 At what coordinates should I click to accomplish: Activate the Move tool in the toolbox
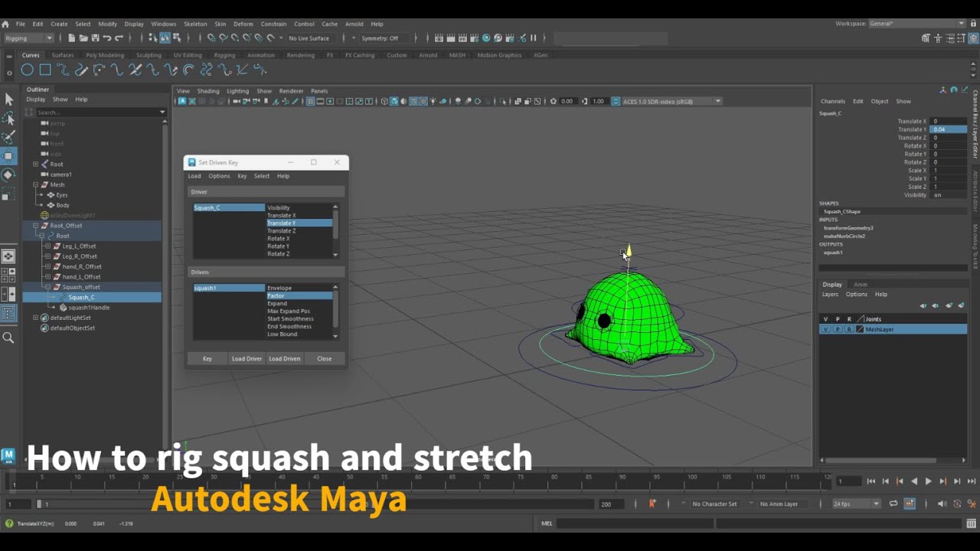(8, 156)
